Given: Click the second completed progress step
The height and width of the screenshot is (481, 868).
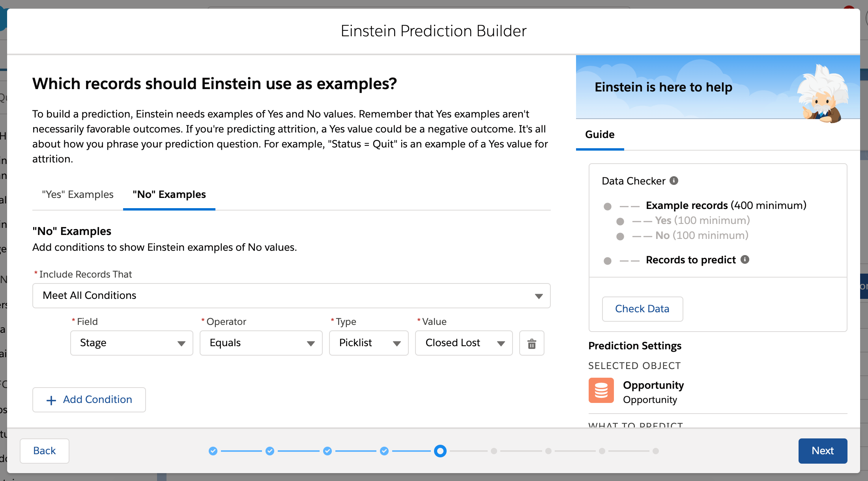Looking at the screenshot, I should click(270, 451).
